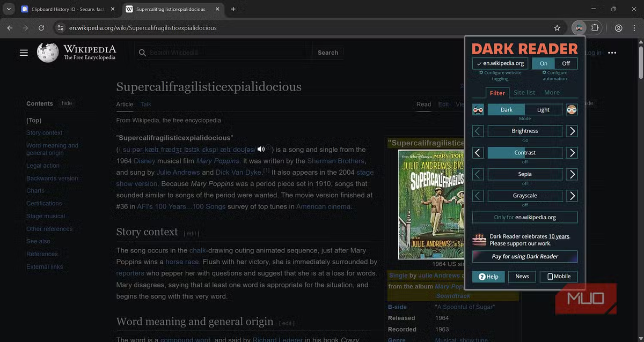Click the Light mode face icon
The height and width of the screenshot is (342, 644).
(x=572, y=110)
